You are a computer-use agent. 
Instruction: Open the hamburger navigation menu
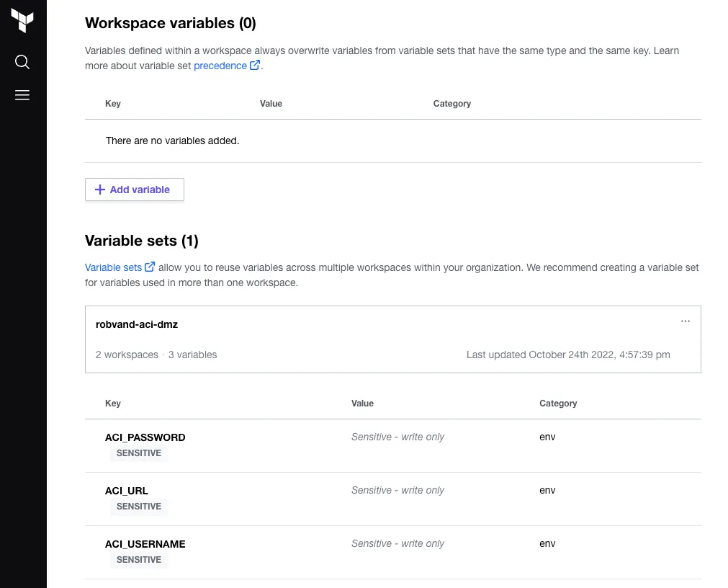pyautogui.click(x=22, y=95)
